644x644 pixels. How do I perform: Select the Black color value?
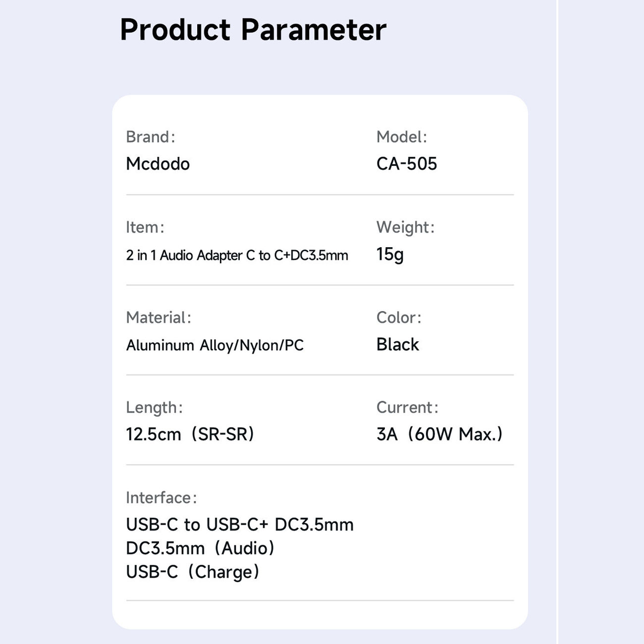pyautogui.click(x=397, y=344)
